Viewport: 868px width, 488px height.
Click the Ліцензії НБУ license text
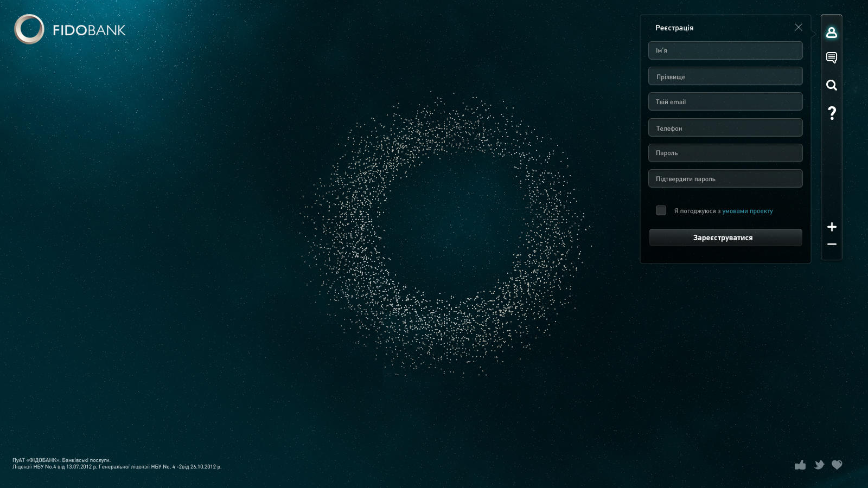117,467
